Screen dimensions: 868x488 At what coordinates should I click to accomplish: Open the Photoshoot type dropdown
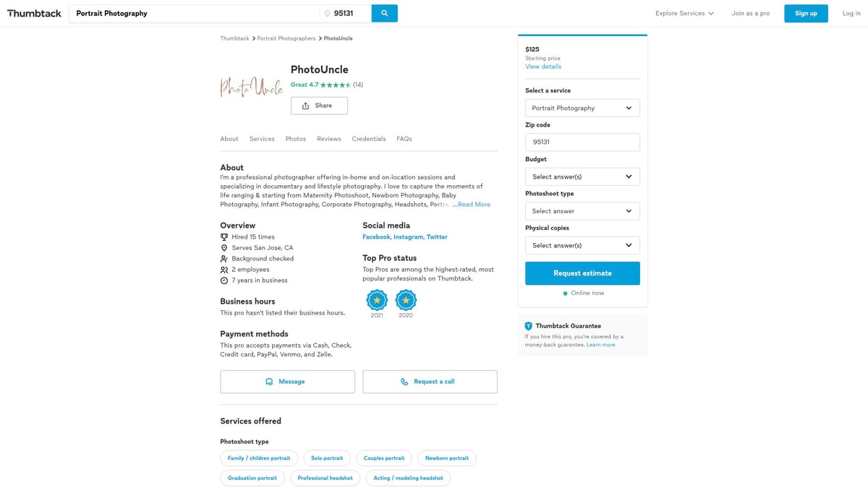582,211
